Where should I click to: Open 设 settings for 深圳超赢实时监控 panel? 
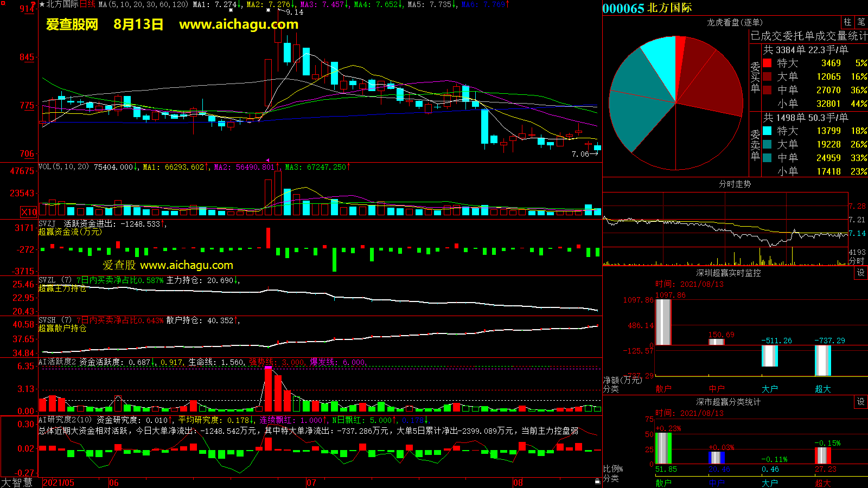click(861, 273)
